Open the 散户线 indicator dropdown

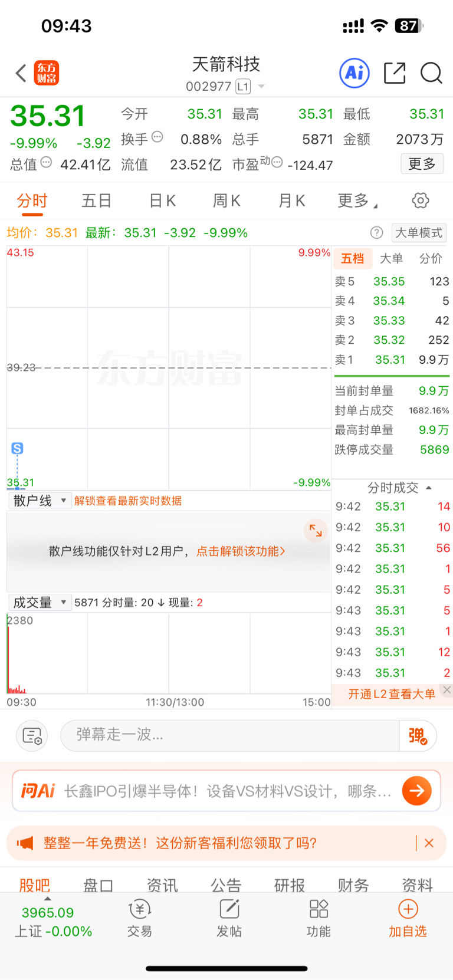[40, 501]
